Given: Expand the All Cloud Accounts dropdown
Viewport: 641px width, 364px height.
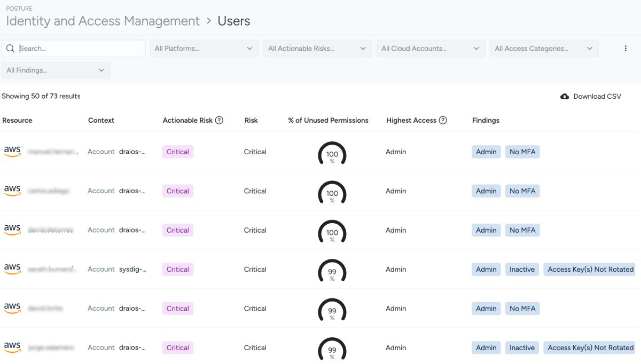Looking at the screenshot, I should tap(431, 49).
